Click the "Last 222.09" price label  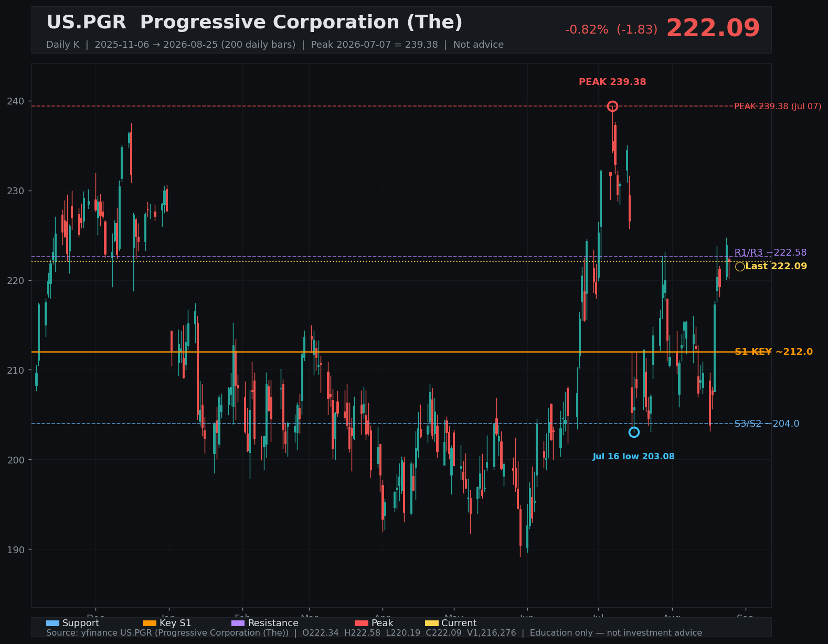pyautogui.click(x=776, y=266)
